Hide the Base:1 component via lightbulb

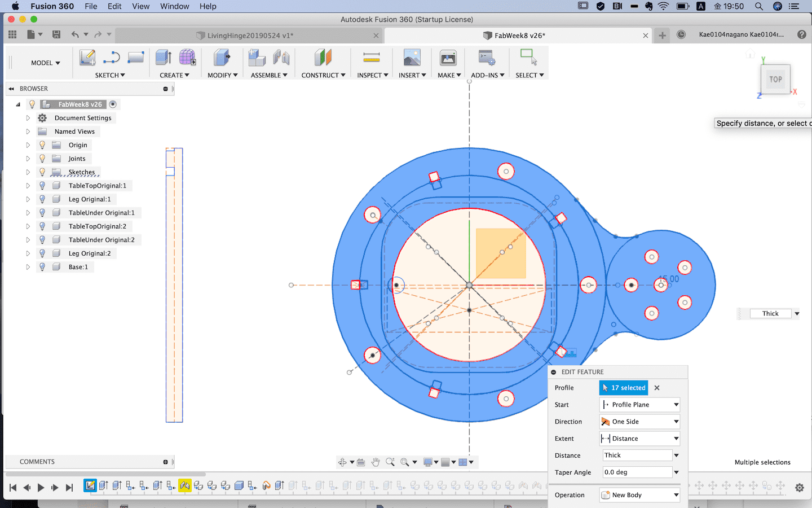point(42,267)
